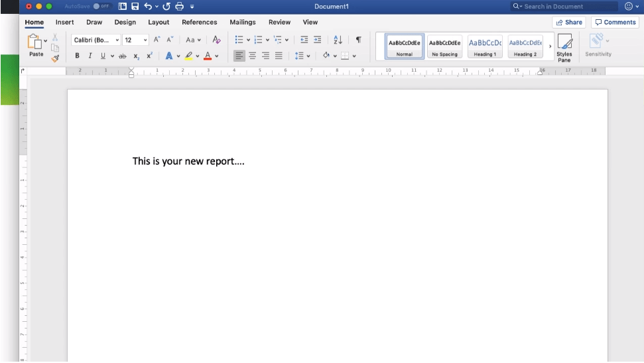This screenshot has height=363, width=644.
Task: Decrease font size with the smaller A icon
Action: [x=170, y=39]
